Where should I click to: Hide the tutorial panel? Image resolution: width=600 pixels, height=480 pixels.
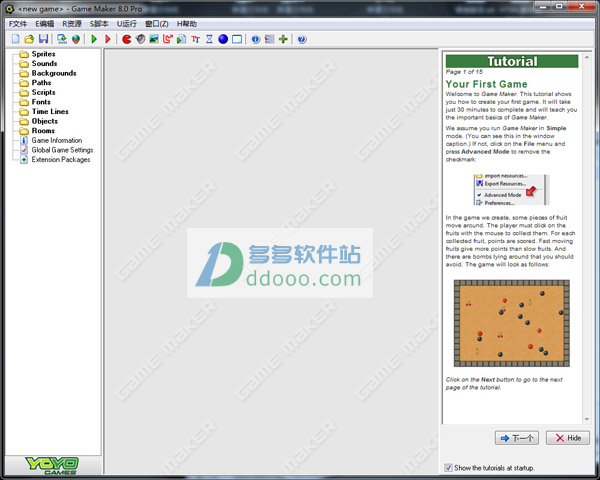[x=567, y=438]
